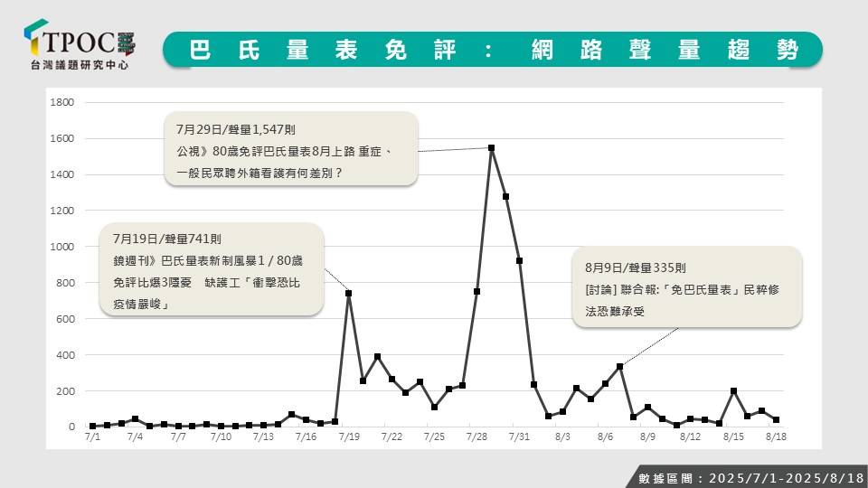868x488 pixels.
Task: Select the 7/1 label on the x-axis
Action: click(92, 436)
